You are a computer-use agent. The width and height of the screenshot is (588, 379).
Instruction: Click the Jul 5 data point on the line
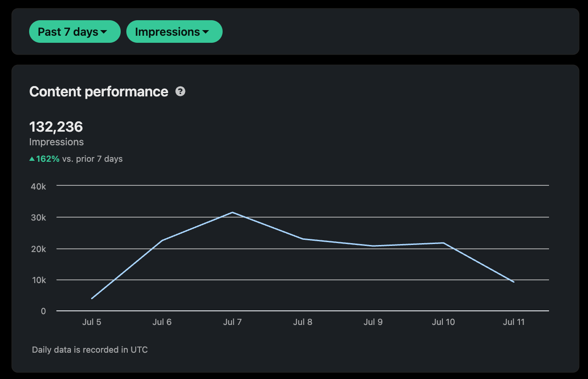[x=92, y=297]
